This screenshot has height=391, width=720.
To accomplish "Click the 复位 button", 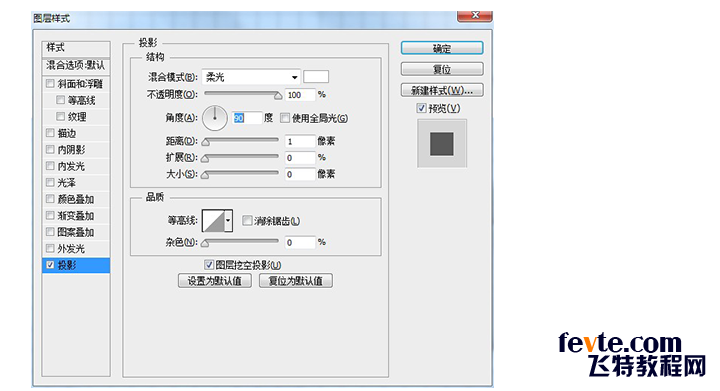I will click(x=442, y=69).
